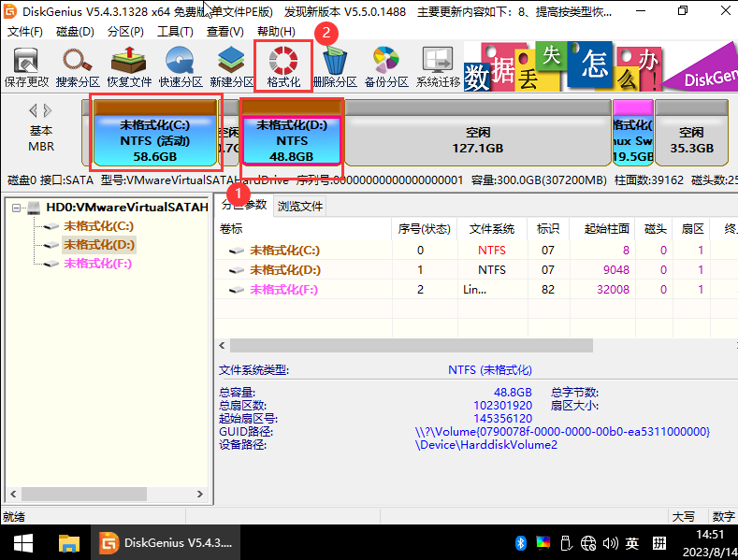
Task: Go to the previous disk with the left arrow
Action: pos(34,110)
